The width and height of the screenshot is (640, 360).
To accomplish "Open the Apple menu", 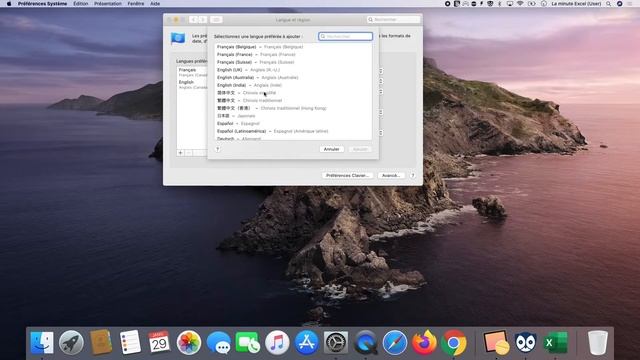I will pos(9,4).
